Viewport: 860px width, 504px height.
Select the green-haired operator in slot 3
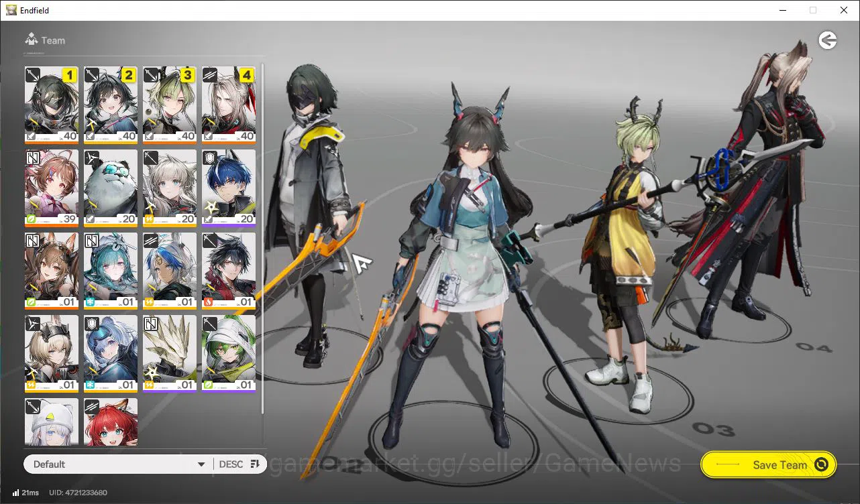click(x=170, y=105)
